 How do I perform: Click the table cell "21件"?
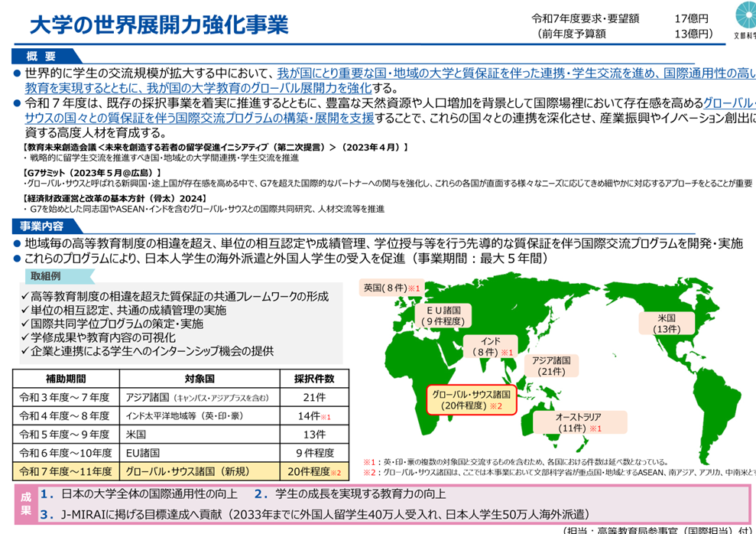[x=314, y=398]
